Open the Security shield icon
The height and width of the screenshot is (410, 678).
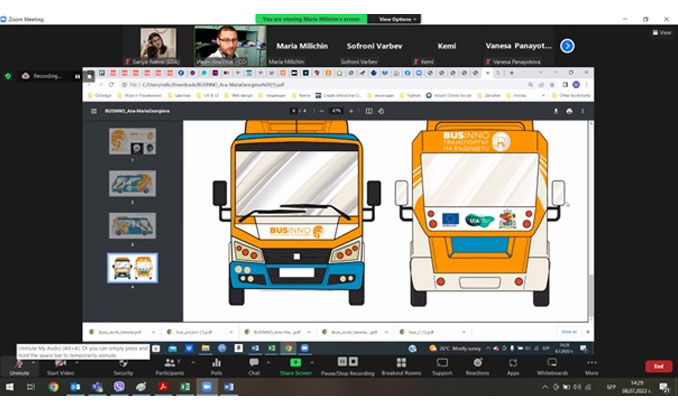point(123,367)
